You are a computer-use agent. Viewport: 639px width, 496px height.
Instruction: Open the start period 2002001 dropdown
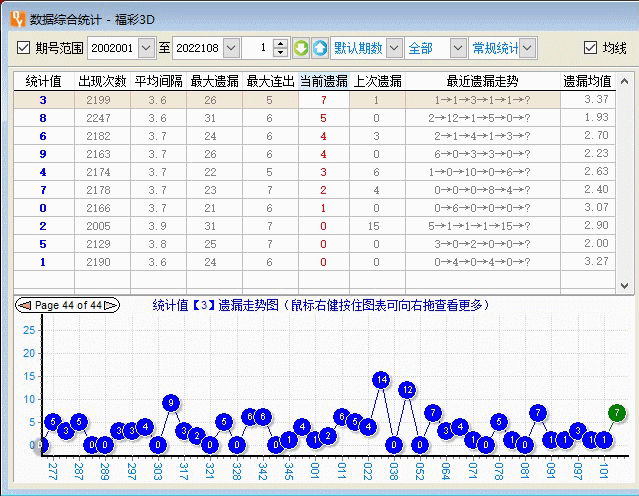(x=146, y=48)
